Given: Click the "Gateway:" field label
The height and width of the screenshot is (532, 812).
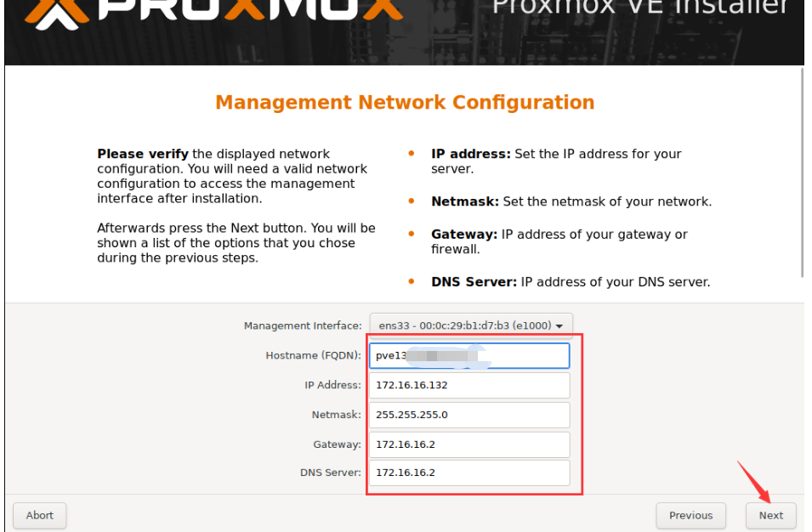Looking at the screenshot, I should [337, 444].
